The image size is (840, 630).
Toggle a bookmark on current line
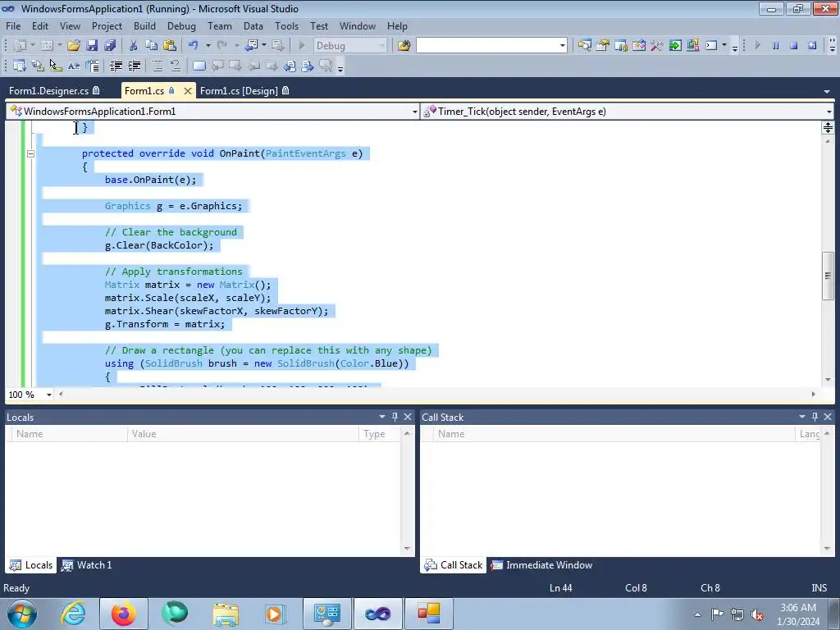(x=199, y=66)
